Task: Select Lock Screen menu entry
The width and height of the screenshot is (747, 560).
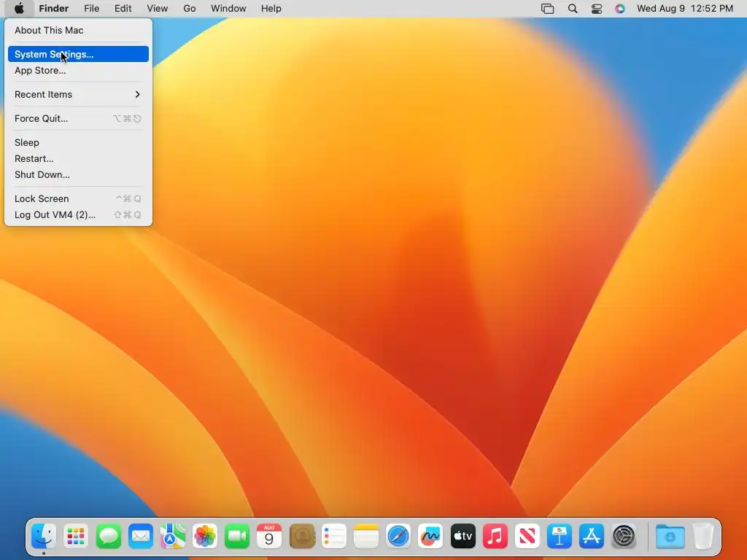Action: point(78,198)
